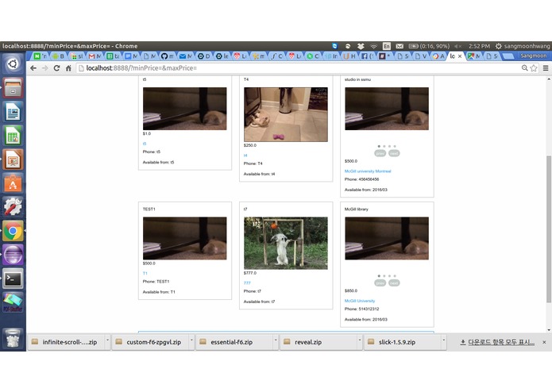Select third carousel dot in McGill library card
Image resolution: width=552 pixels, height=392 pixels.
(389, 276)
